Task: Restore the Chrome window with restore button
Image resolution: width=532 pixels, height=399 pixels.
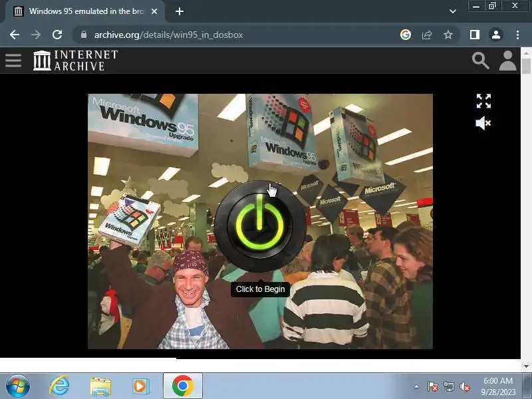Action: [x=492, y=6]
